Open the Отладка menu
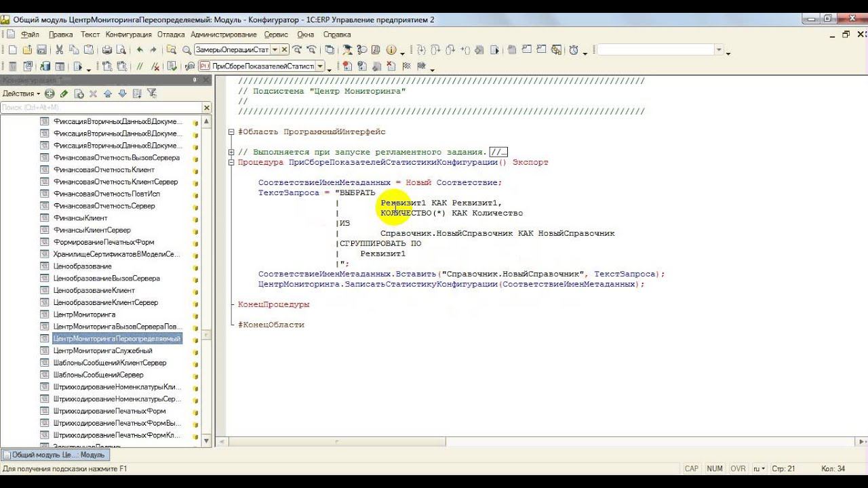This screenshot has height=488, width=868. (x=171, y=35)
